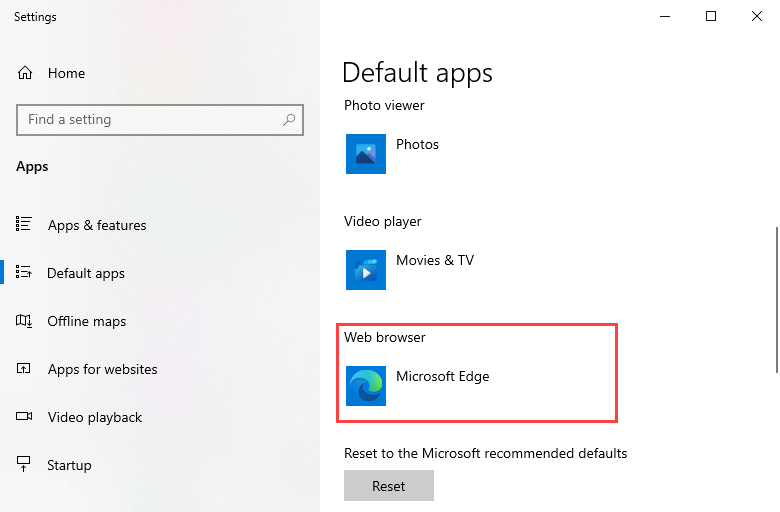Click the Offline maps map icon

coord(25,321)
